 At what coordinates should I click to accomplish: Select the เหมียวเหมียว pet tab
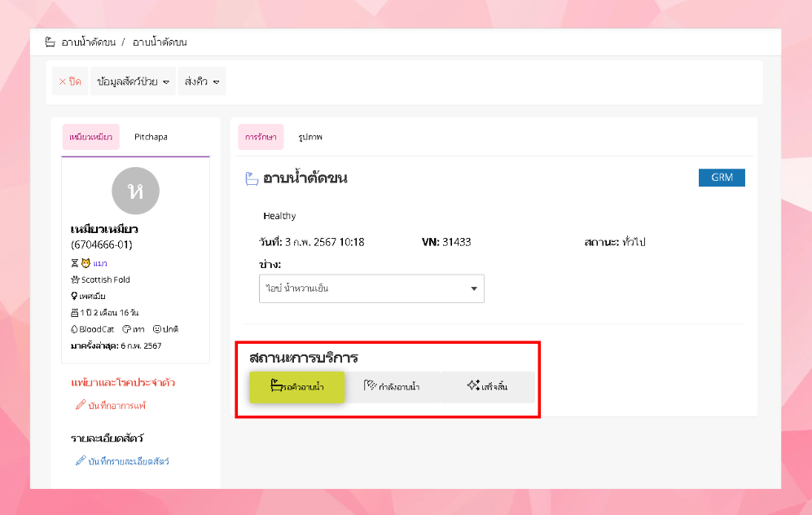[x=90, y=137]
